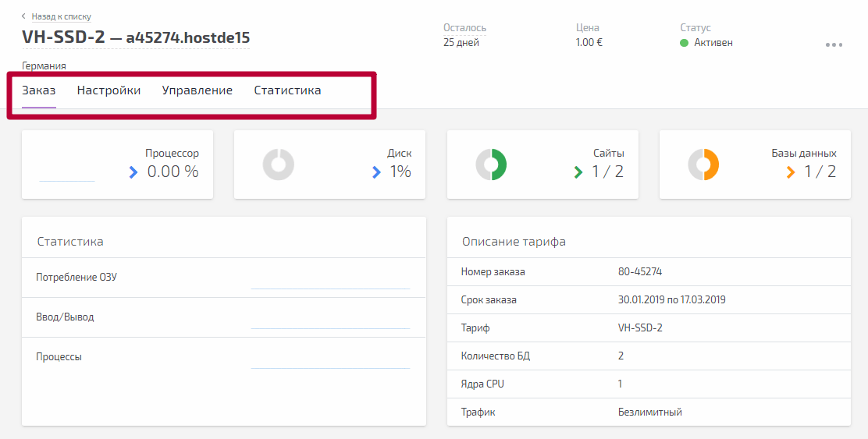Click the green arrow in the Сайты card
The height and width of the screenshot is (439, 868).
[x=578, y=172]
